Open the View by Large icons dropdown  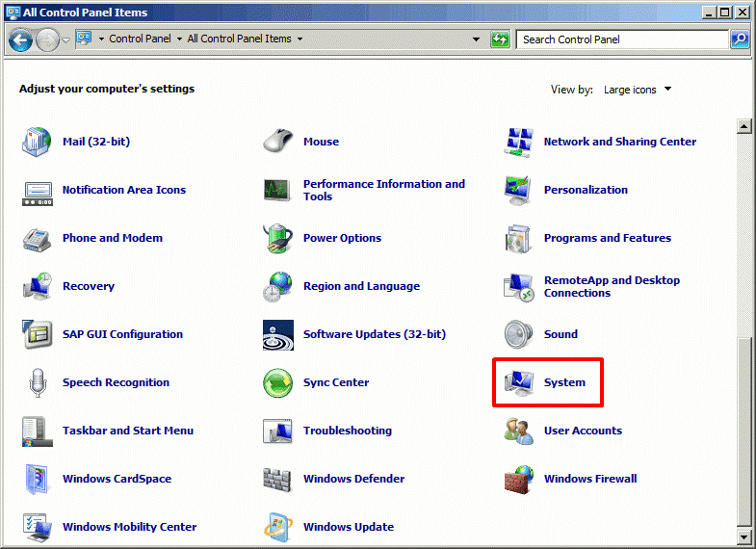[638, 90]
